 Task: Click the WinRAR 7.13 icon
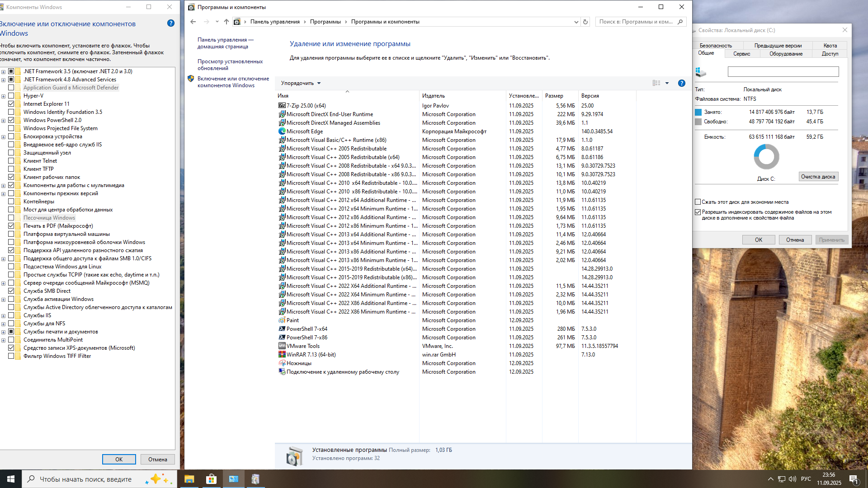(282, 355)
